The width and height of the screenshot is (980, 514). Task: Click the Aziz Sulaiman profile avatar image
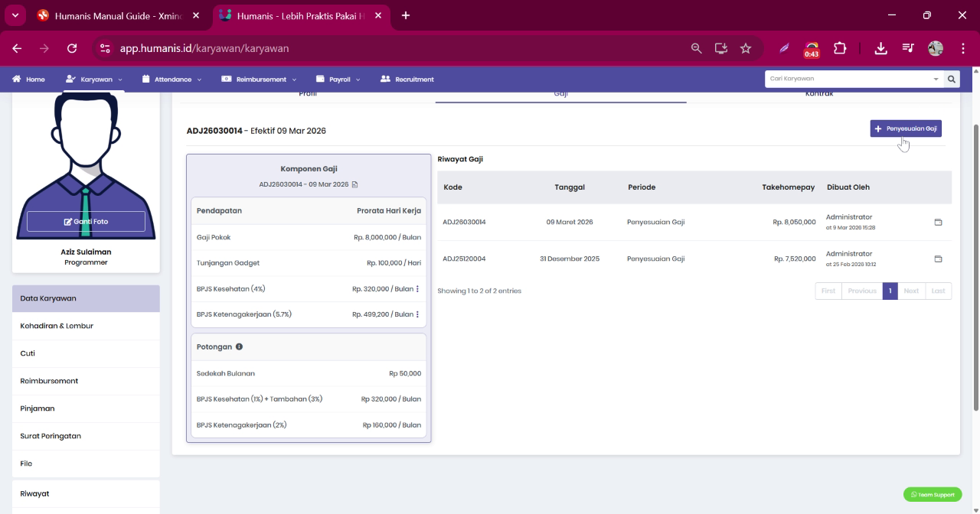[86, 165]
